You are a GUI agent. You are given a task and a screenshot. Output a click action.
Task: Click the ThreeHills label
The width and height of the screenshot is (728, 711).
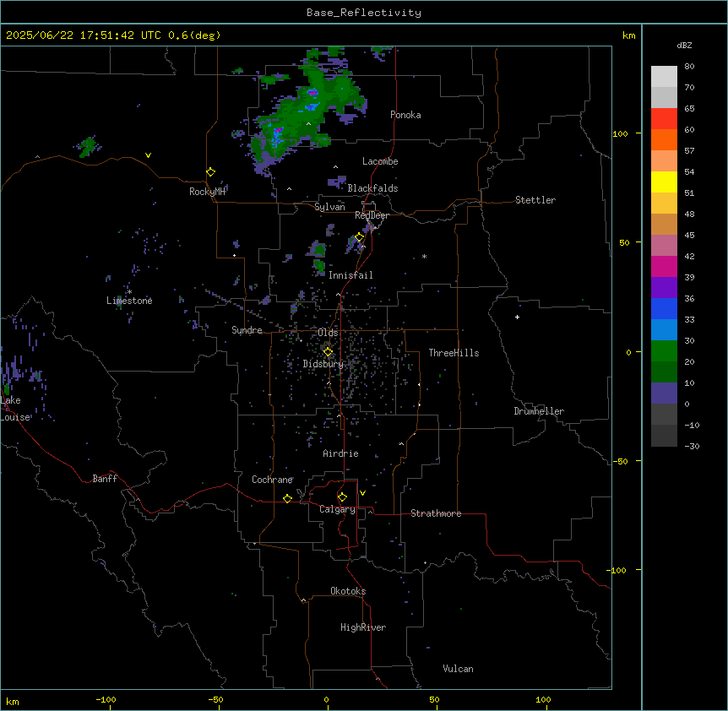454,353
